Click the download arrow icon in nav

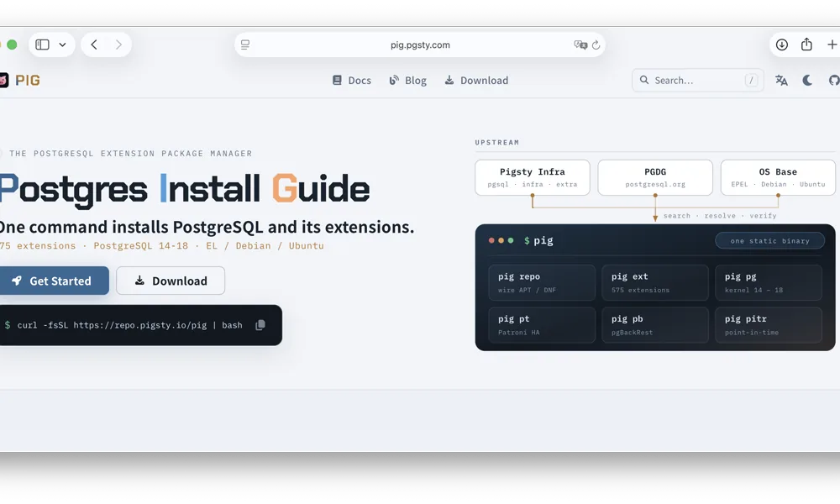point(449,80)
